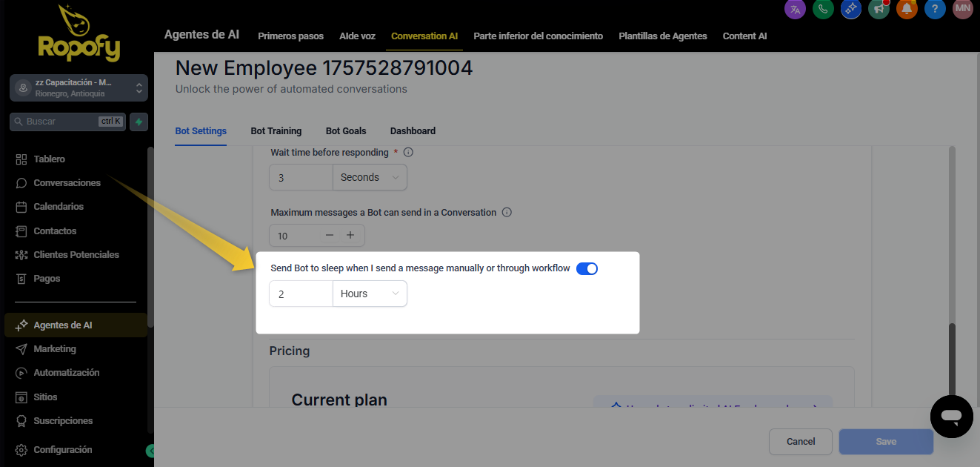Toggle the Send Bot to sleep switch
980x467 pixels.
(x=587, y=268)
